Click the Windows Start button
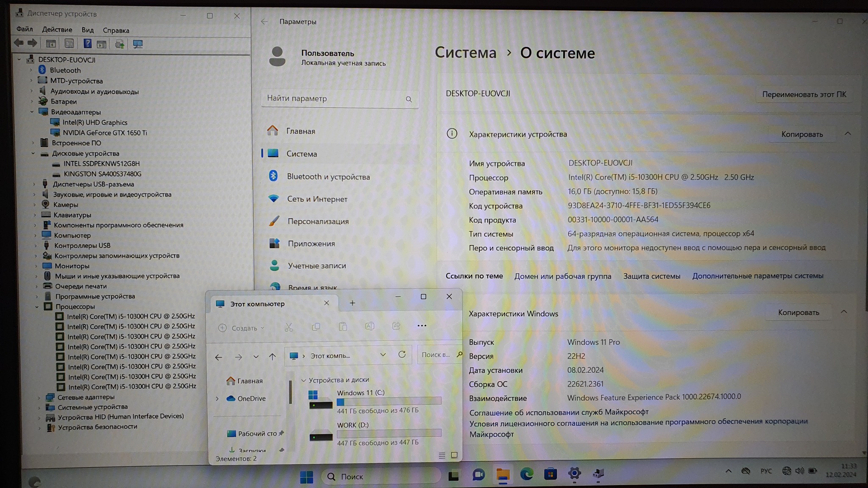The width and height of the screenshot is (868, 488). tap(306, 477)
